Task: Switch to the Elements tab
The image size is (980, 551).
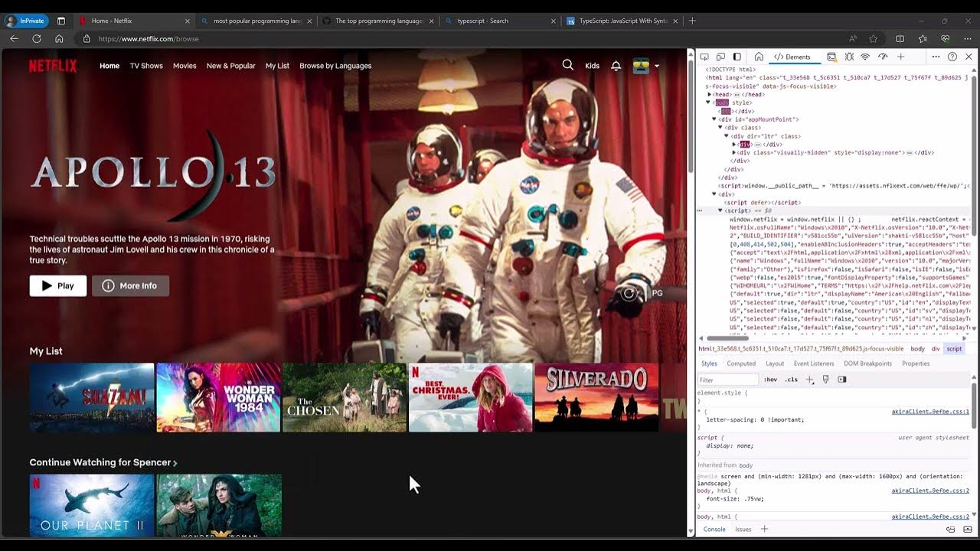Action: [792, 57]
